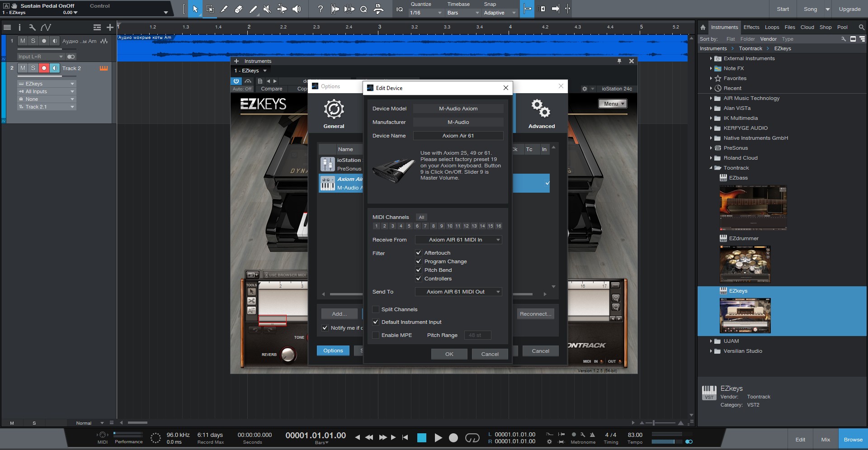Viewport: 868px width, 450px height.
Task: Uncheck the Pitch Bend filter
Action: point(419,270)
